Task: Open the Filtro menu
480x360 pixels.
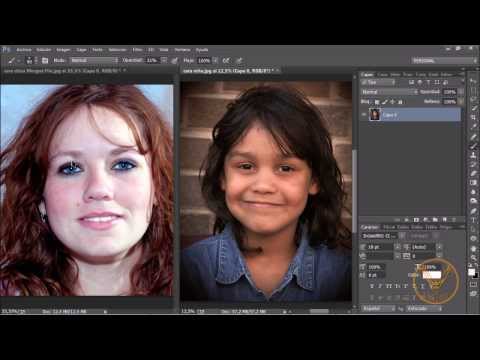Action: (x=137, y=50)
